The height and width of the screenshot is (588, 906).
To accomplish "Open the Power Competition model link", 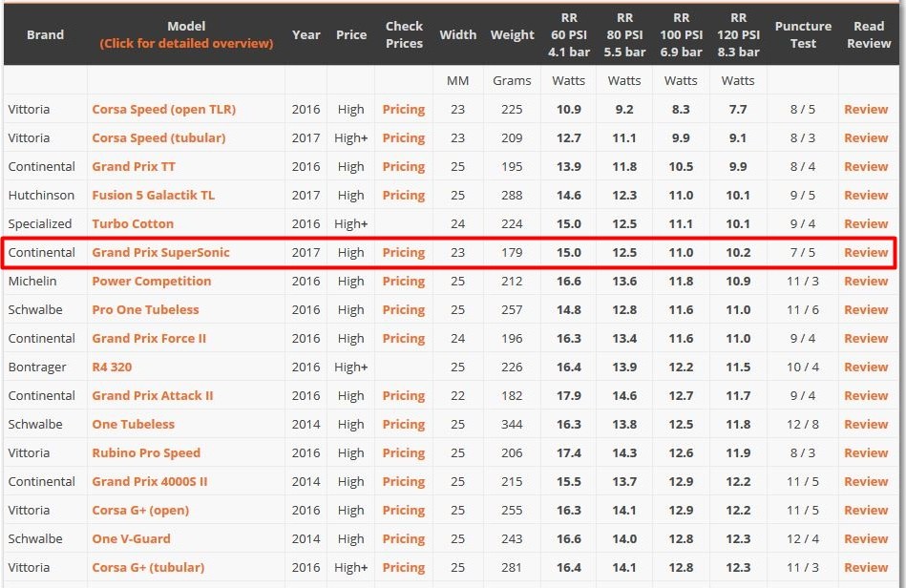I will (x=152, y=282).
